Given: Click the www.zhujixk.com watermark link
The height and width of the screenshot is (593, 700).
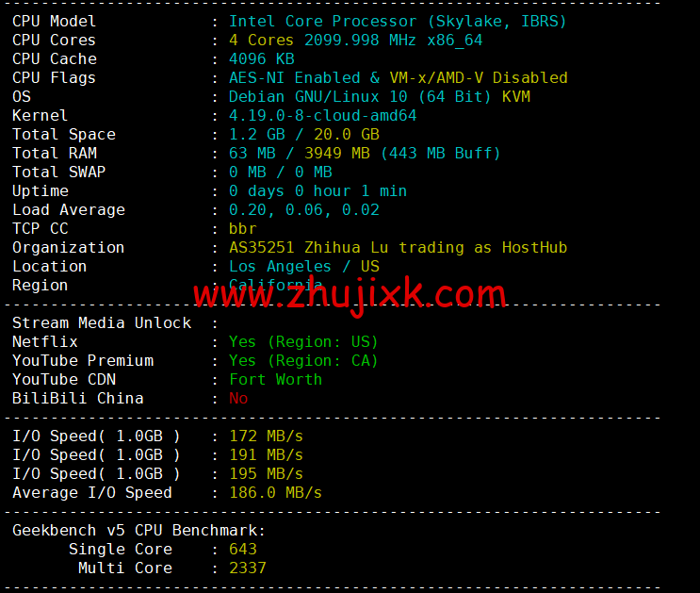Looking at the screenshot, I should (350, 295).
